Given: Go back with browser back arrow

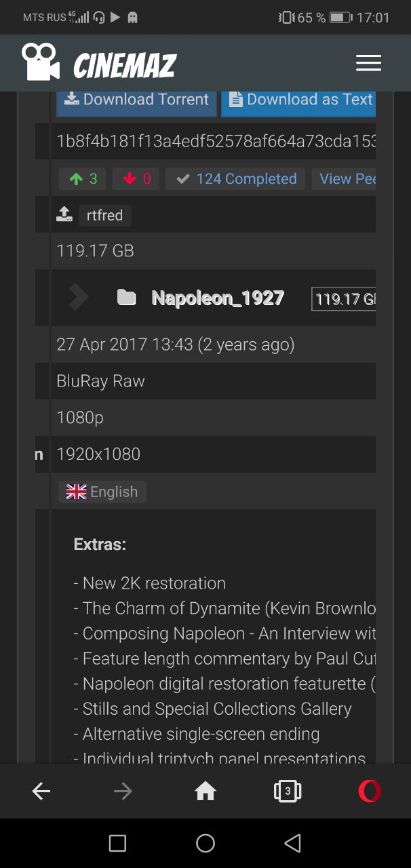Looking at the screenshot, I should pyautogui.click(x=41, y=791).
